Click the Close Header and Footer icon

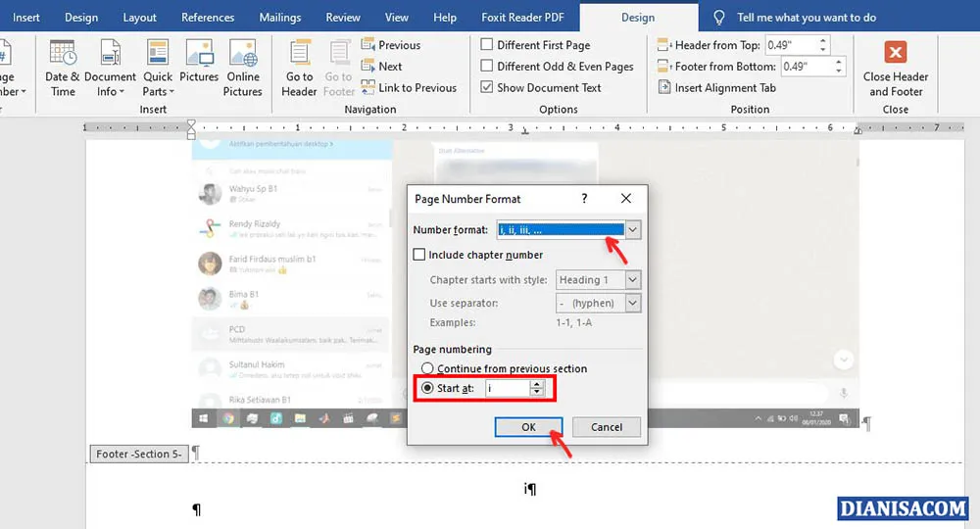click(x=895, y=54)
